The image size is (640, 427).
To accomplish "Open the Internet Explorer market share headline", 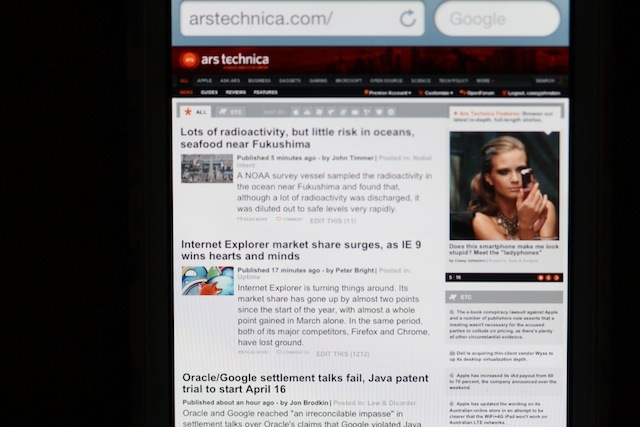I will click(x=301, y=250).
